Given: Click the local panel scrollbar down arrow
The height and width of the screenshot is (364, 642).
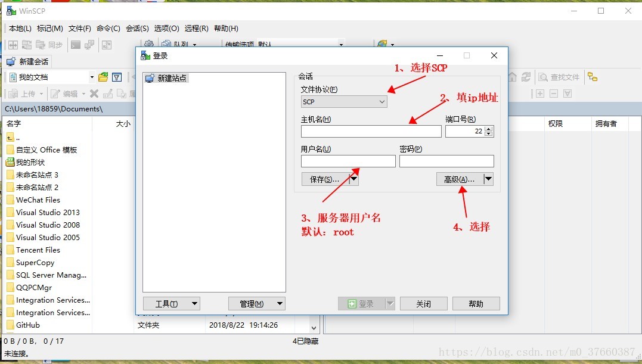Looking at the screenshot, I should (314, 328).
